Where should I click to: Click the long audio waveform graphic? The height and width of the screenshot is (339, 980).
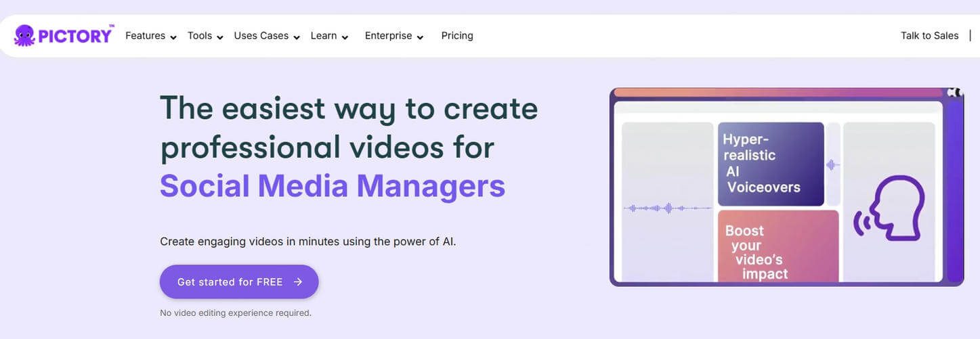tap(667, 208)
